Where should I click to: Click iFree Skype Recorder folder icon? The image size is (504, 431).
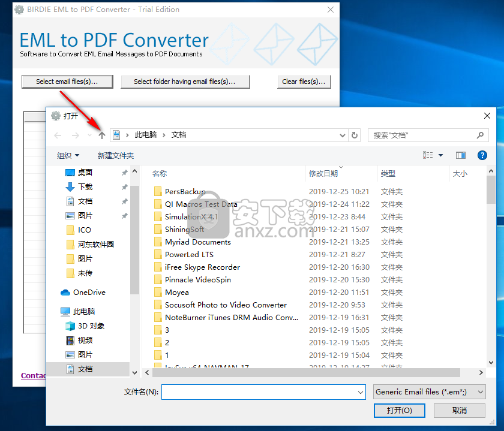(x=158, y=267)
